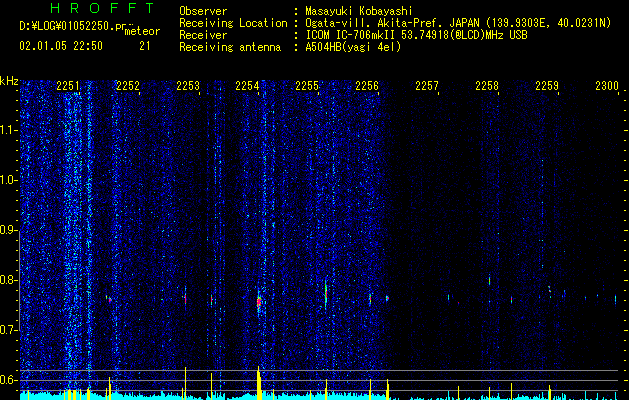Click the kHz axis unit label
Image resolution: width=629 pixels, height=400 pixels.
(x=9, y=81)
